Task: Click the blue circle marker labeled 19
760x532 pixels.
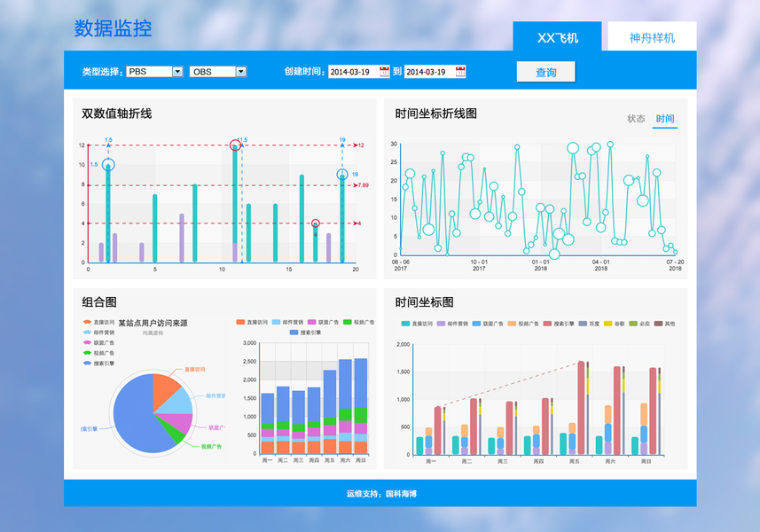Action: coord(342,175)
